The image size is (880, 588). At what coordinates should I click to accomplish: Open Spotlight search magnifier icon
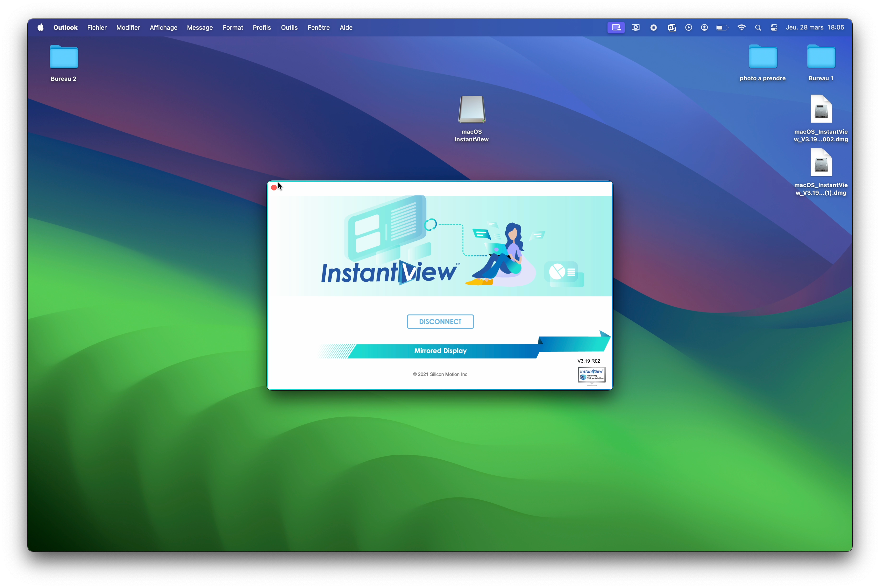click(x=758, y=27)
